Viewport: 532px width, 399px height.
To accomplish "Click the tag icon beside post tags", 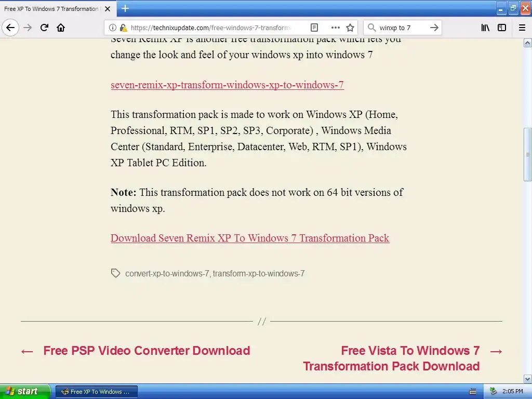I will [x=115, y=273].
